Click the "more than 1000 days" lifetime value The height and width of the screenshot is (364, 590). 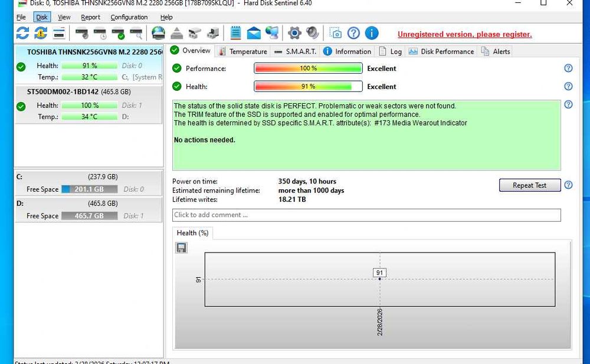pos(311,191)
